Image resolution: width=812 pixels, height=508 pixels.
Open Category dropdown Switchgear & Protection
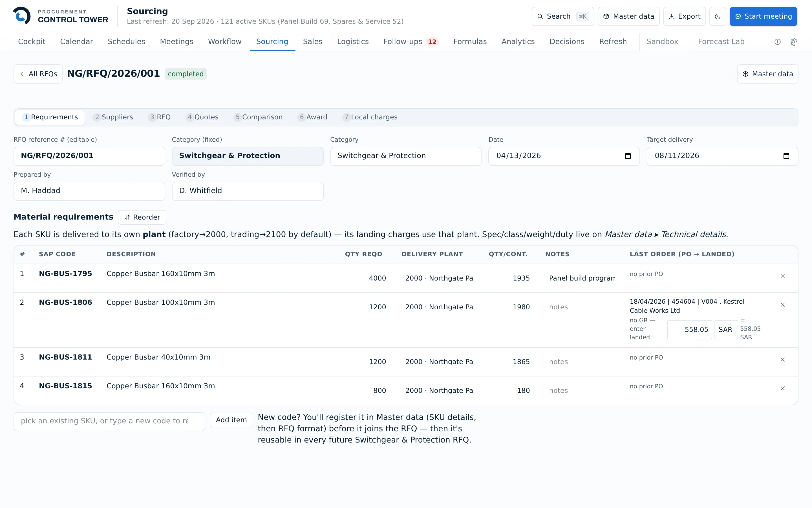406,156
